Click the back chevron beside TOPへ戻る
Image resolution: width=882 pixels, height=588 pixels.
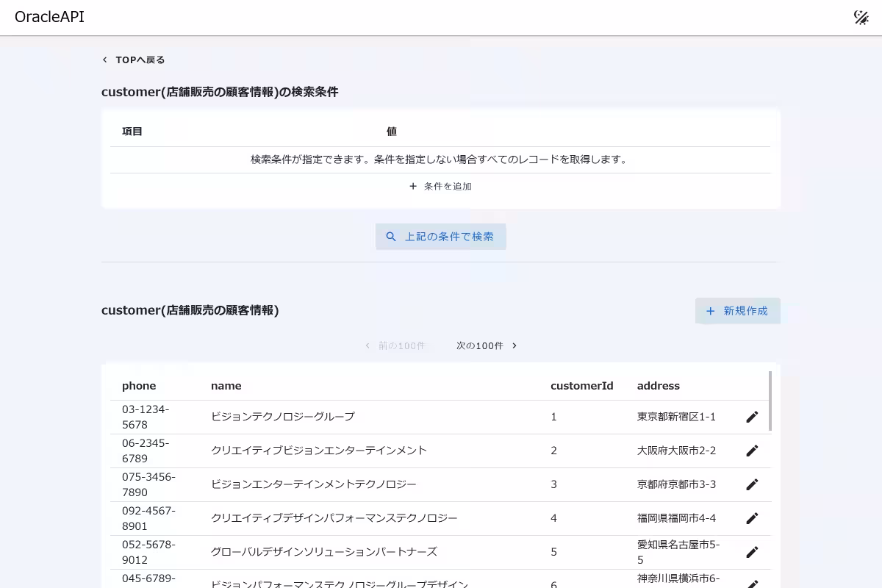point(105,60)
